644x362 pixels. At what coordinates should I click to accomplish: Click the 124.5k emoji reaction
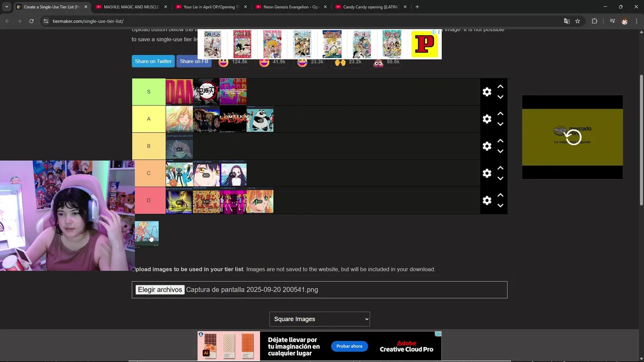(x=232, y=62)
